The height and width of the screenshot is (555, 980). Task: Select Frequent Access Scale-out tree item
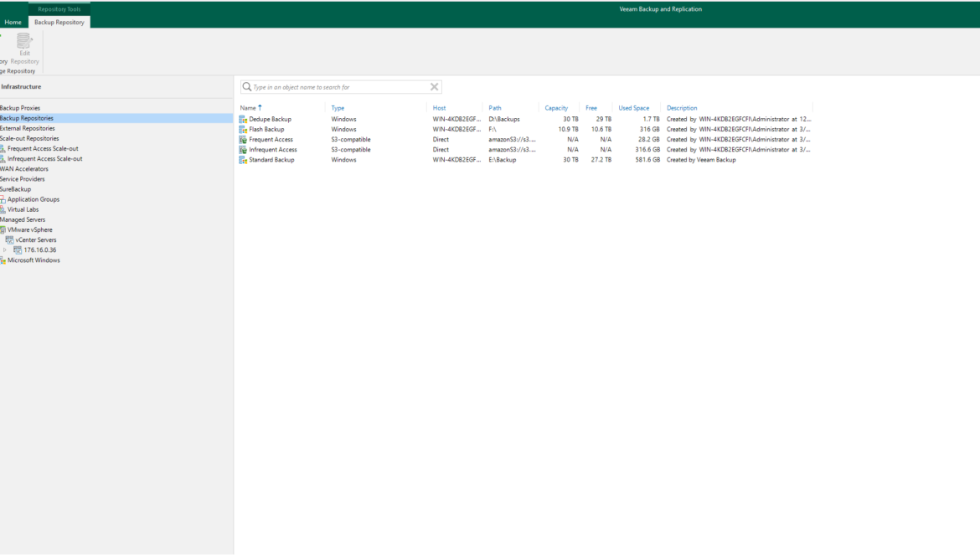[x=43, y=148]
